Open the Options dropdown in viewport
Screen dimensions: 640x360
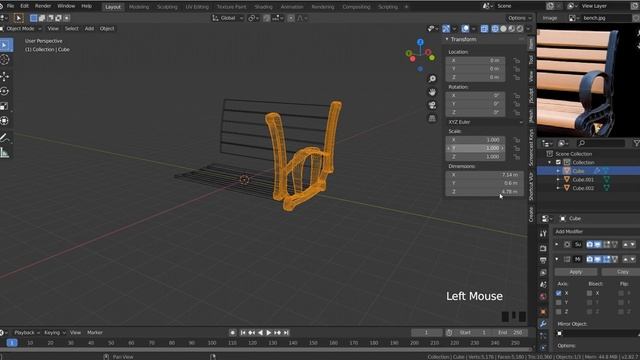pos(519,18)
